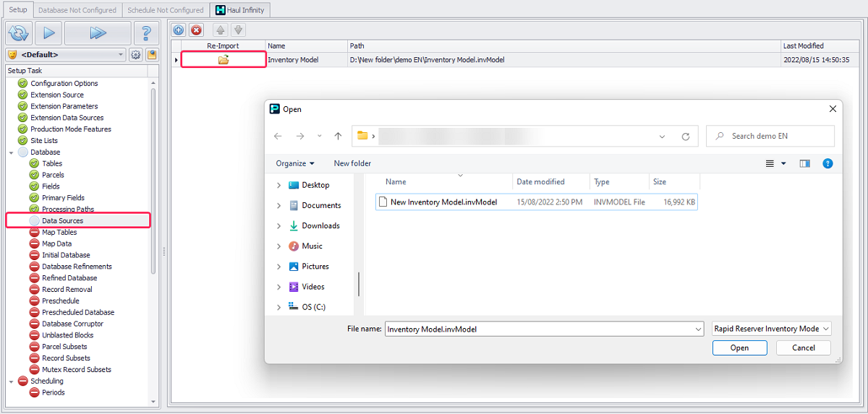Select Map Tables setup task
This screenshot has height=414, width=868.
(x=59, y=232)
